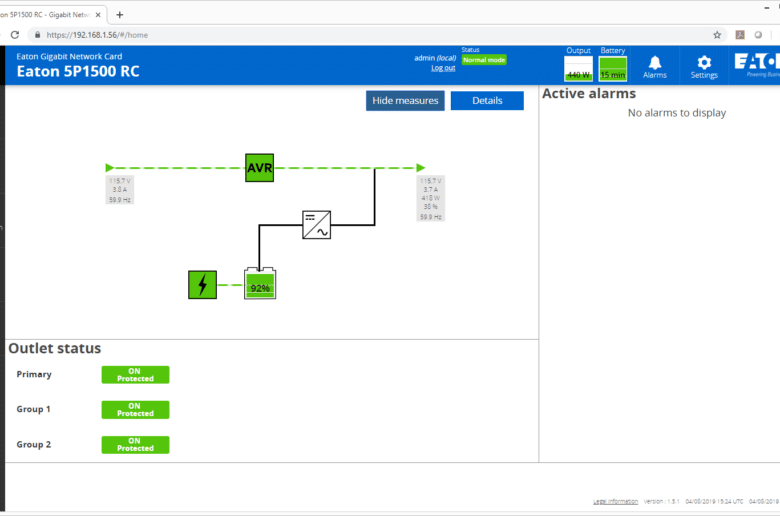Open the Alarms bell icon
The height and width of the screenshot is (516, 780).
(x=655, y=67)
